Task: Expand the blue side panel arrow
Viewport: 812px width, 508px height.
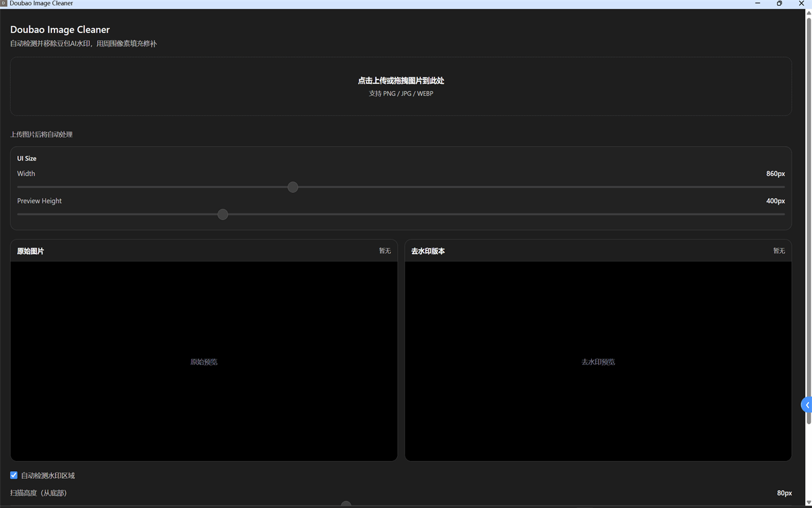Action: (807, 405)
